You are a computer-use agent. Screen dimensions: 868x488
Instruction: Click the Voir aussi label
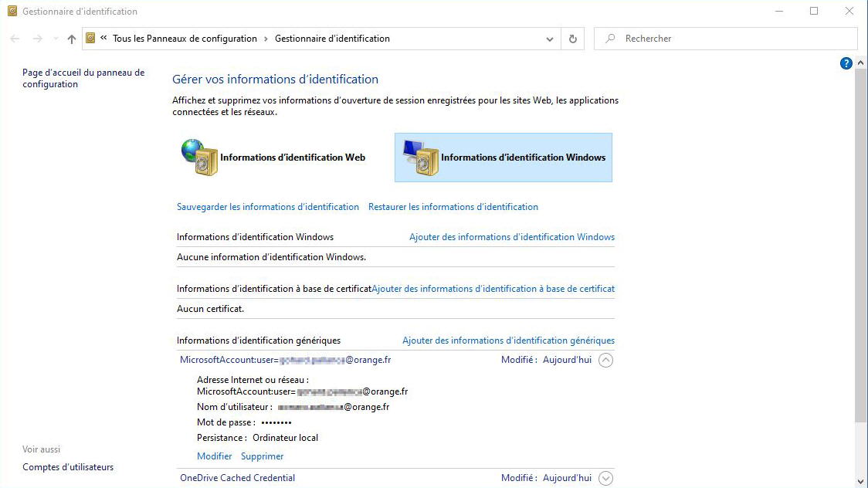(42, 449)
